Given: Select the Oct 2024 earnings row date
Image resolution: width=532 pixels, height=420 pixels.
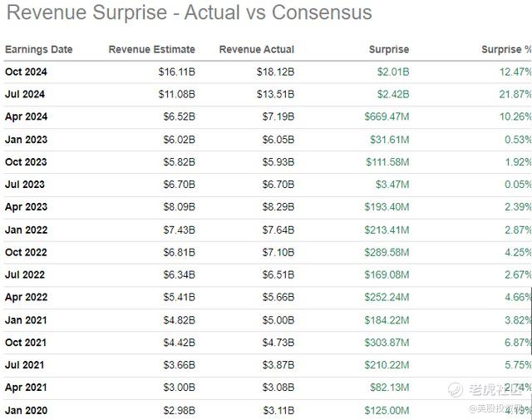Looking at the screenshot, I should 26,72.
